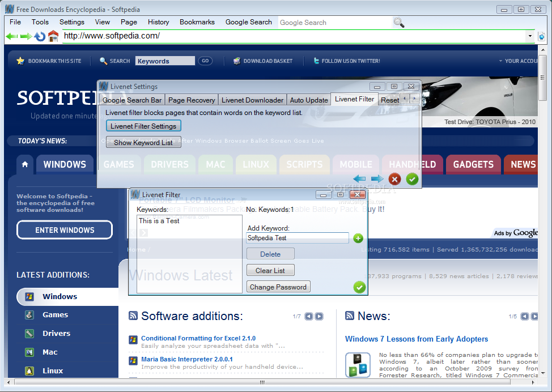
Task: Click the magnifier icon beside Google Search
Action: pos(399,23)
